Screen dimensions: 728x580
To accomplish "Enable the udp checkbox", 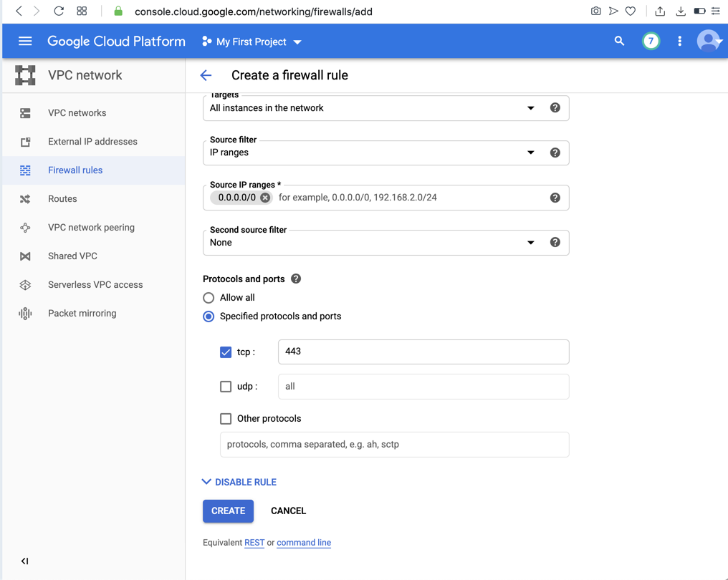I will pos(226,387).
